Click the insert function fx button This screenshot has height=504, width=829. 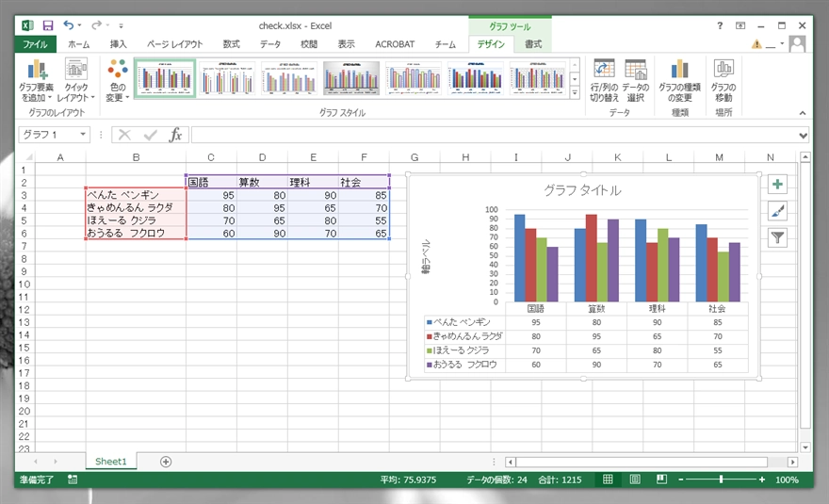pyautogui.click(x=175, y=135)
